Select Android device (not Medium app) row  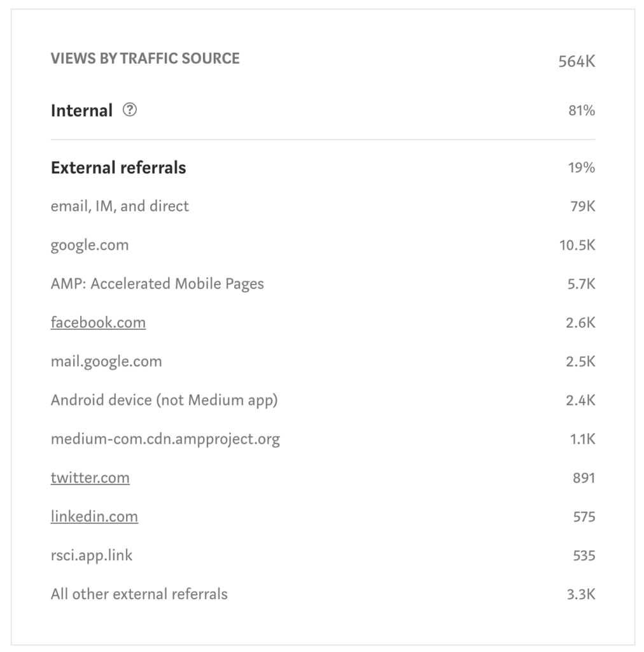(323, 400)
